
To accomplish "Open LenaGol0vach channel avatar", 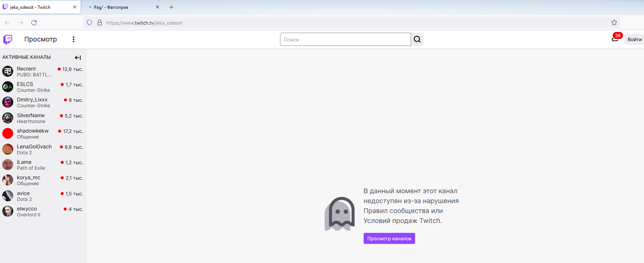I will (8, 149).
